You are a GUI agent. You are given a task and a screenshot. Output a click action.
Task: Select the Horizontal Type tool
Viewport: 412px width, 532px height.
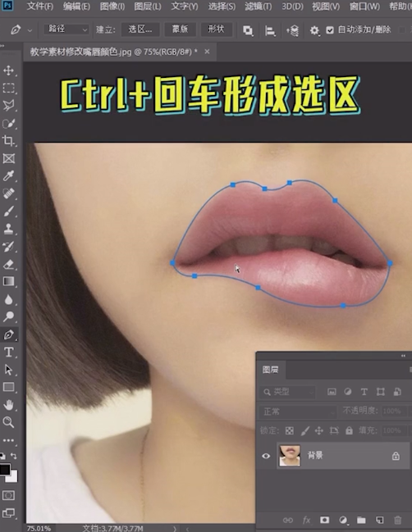(8, 352)
